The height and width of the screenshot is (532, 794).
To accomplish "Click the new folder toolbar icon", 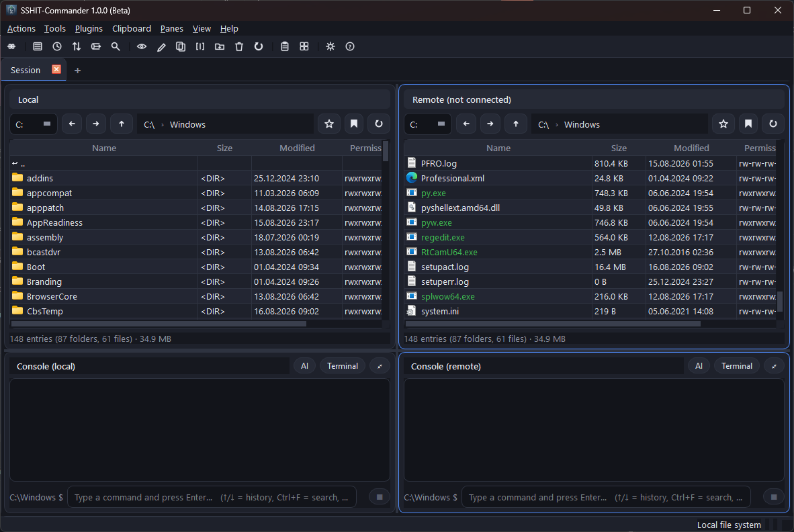I will (x=220, y=46).
